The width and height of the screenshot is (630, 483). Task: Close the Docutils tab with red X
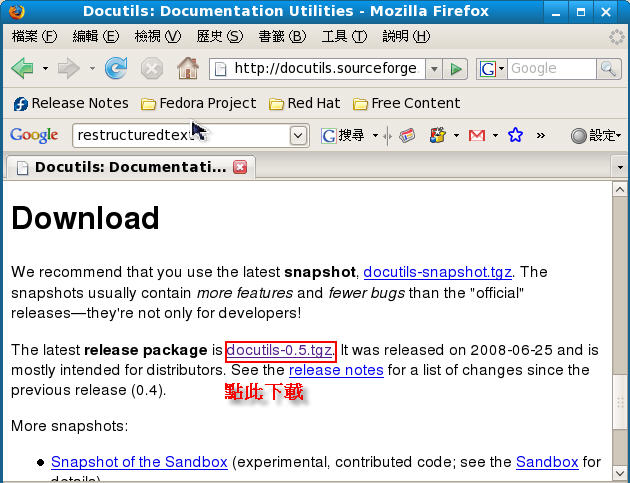[240, 167]
